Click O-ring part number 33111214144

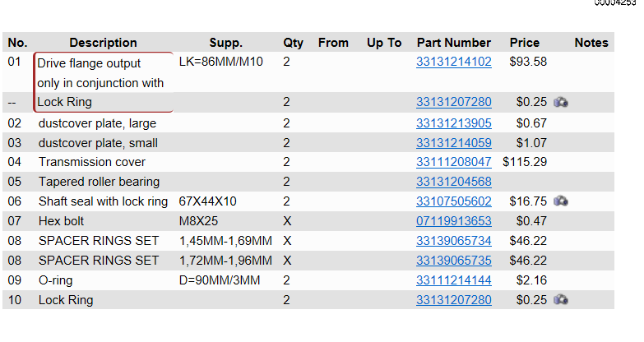coord(454,280)
